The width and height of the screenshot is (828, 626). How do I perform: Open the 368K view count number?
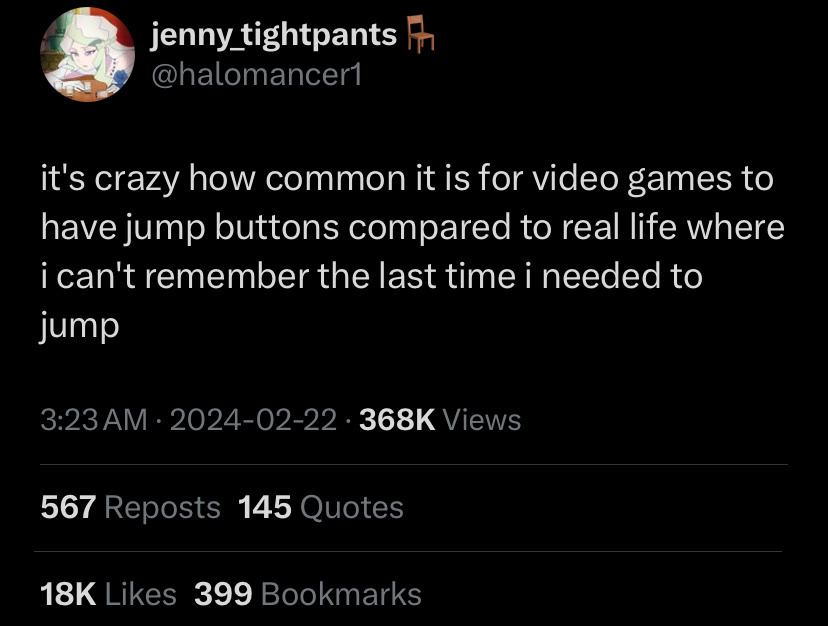397,420
